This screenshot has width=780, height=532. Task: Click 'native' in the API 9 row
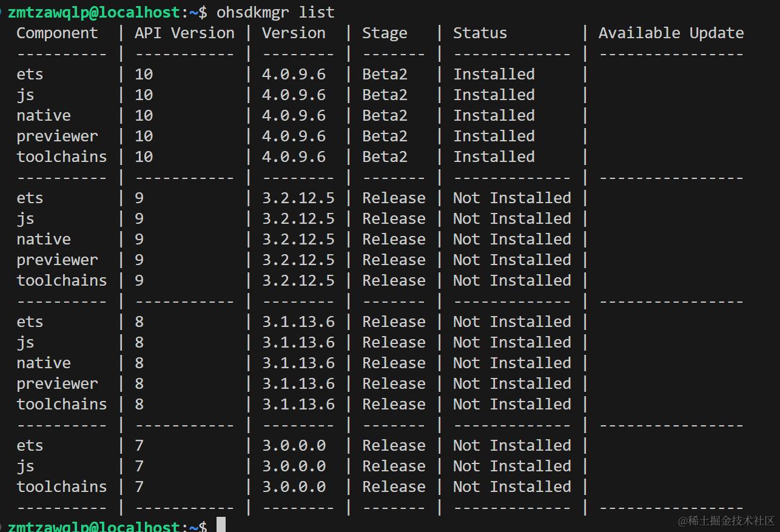pyautogui.click(x=44, y=240)
